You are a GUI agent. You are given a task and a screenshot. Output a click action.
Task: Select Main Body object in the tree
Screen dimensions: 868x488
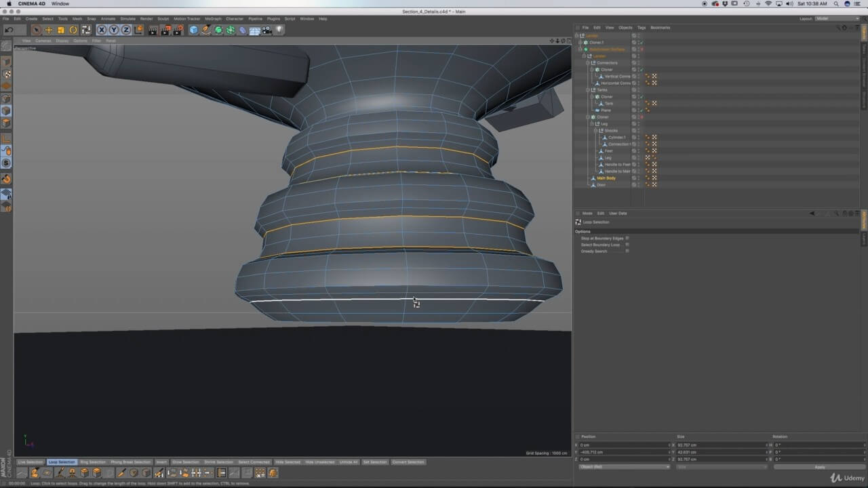tap(606, 178)
